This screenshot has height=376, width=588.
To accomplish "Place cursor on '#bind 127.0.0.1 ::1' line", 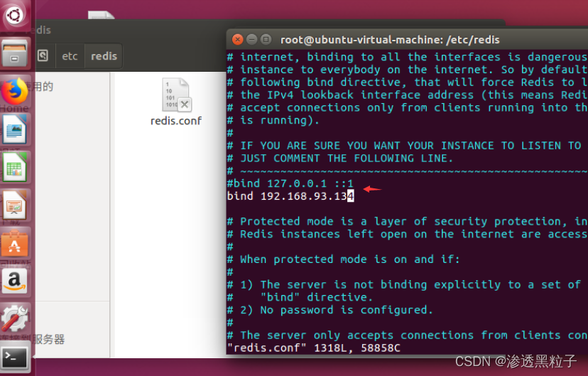I will point(290,183).
